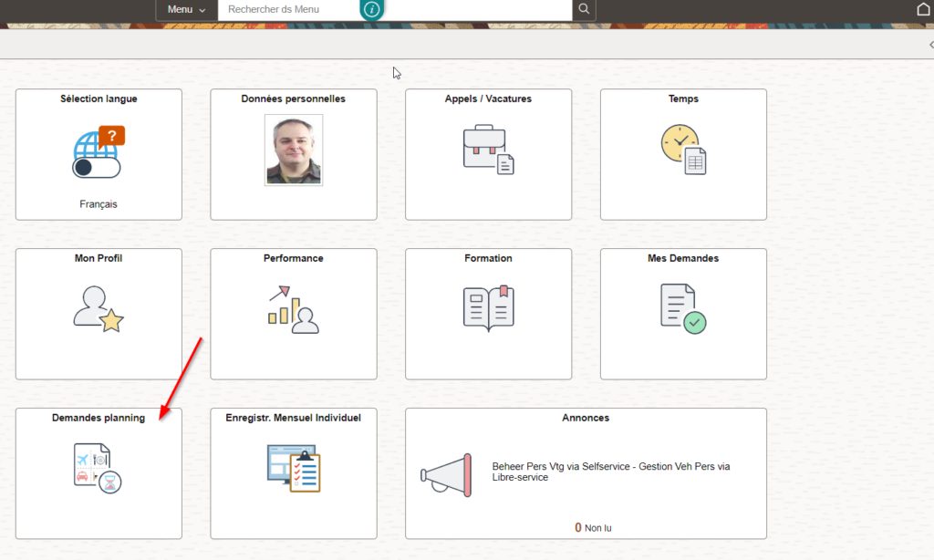Open Enregistr. Mensuel Individuel checklist icon

coord(293,468)
